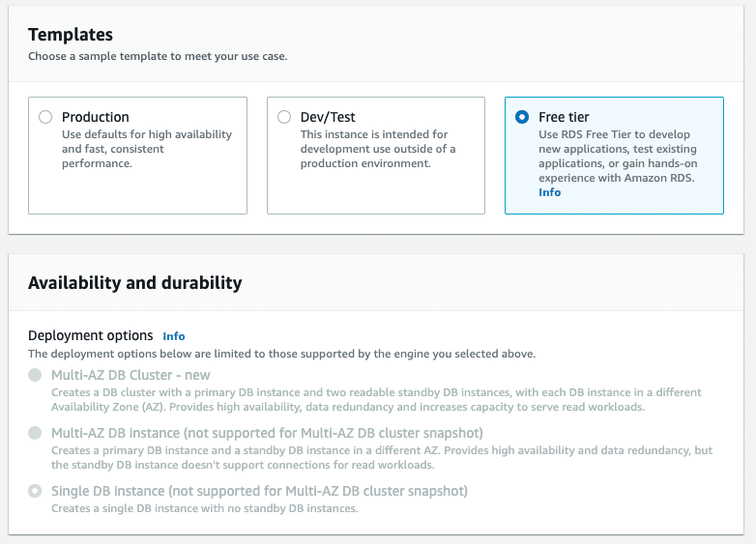Click the Deployment options label
This screenshot has height=544, width=756.
tap(90, 335)
